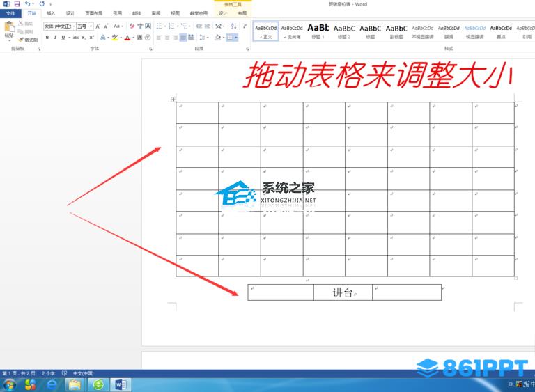Screen dimensions: 535x392
Task: Click the Clear Formatting eraser icon
Action: click(x=132, y=26)
